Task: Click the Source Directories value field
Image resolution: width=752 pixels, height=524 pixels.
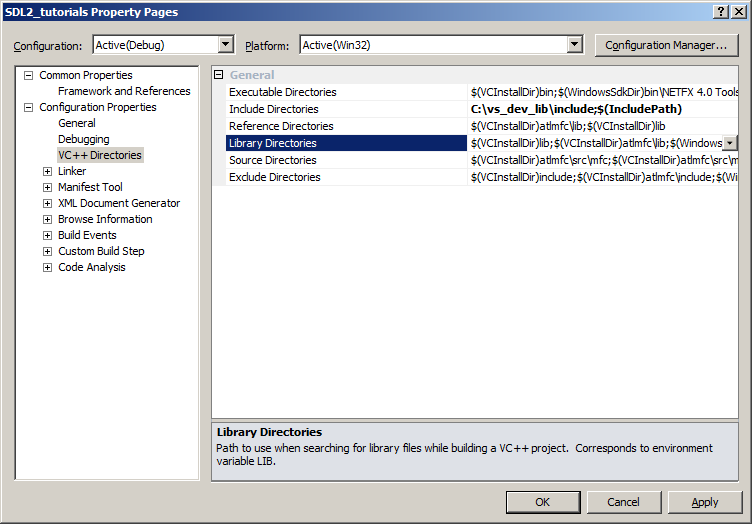Action: tap(603, 160)
